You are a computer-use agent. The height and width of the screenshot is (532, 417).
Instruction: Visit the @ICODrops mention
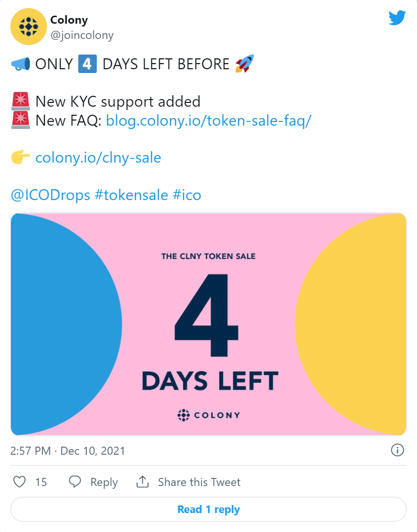coord(51,195)
